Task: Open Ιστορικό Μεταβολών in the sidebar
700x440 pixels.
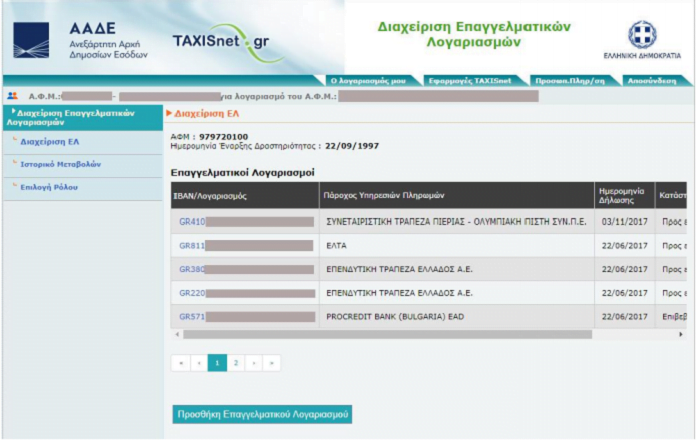Action: [x=61, y=164]
